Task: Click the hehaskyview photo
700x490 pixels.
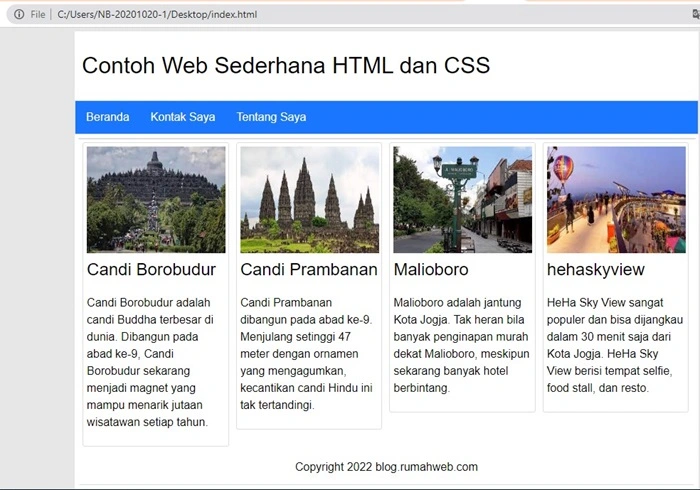Action: tap(616, 199)
